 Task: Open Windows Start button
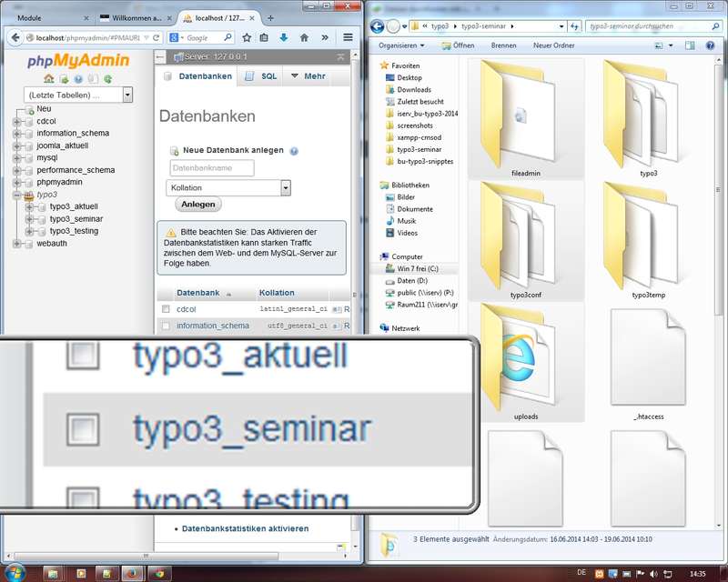(x=15, y=572)
